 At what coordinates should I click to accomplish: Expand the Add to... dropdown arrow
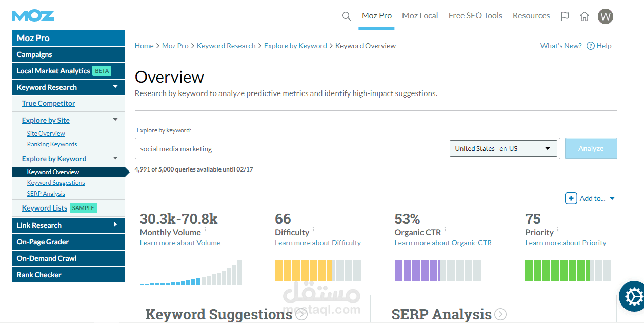pyautogui.click(x=612, y=199)
